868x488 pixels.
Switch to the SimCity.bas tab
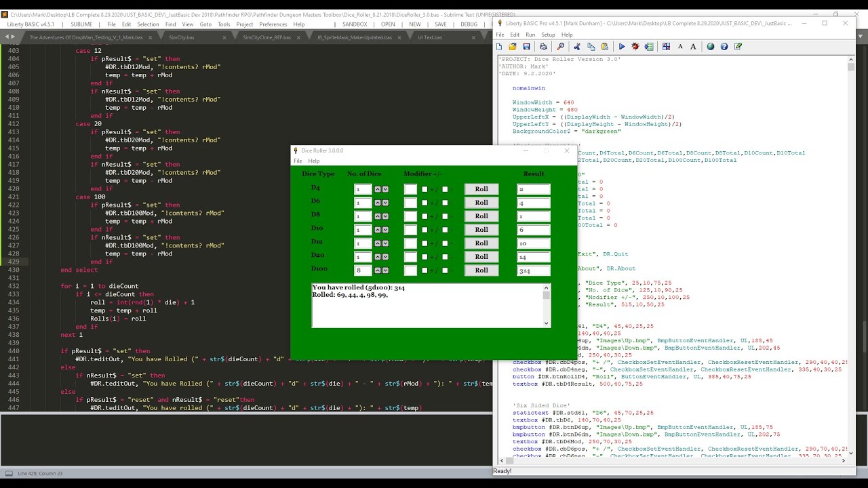[x=182, y=37]
